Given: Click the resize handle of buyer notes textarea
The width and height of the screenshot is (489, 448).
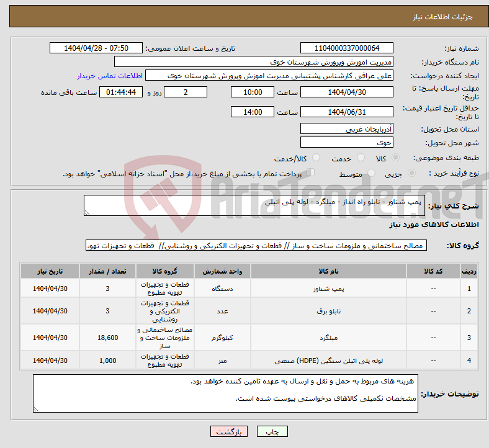Looking at the screenshot, I should coord(36,409).
